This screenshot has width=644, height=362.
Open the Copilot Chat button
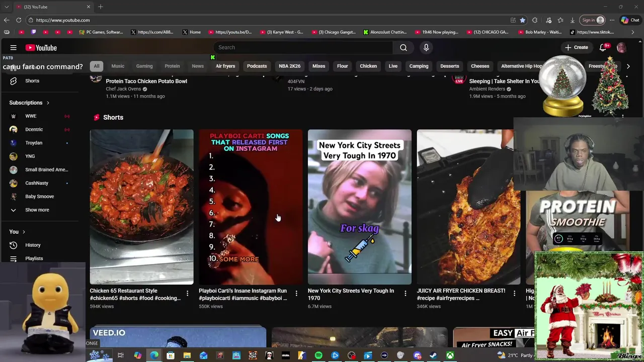pyautogui.click(x=630, y=20)
